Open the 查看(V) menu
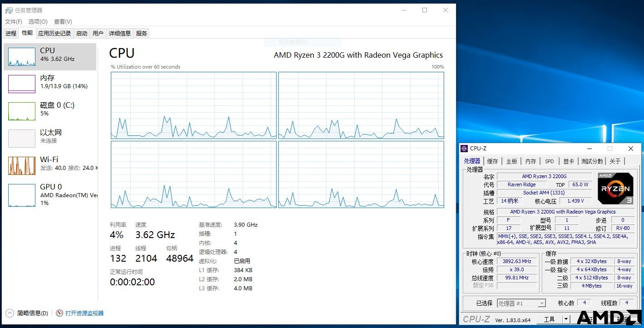This screenshot has width=644, height=328. point(63,21)
